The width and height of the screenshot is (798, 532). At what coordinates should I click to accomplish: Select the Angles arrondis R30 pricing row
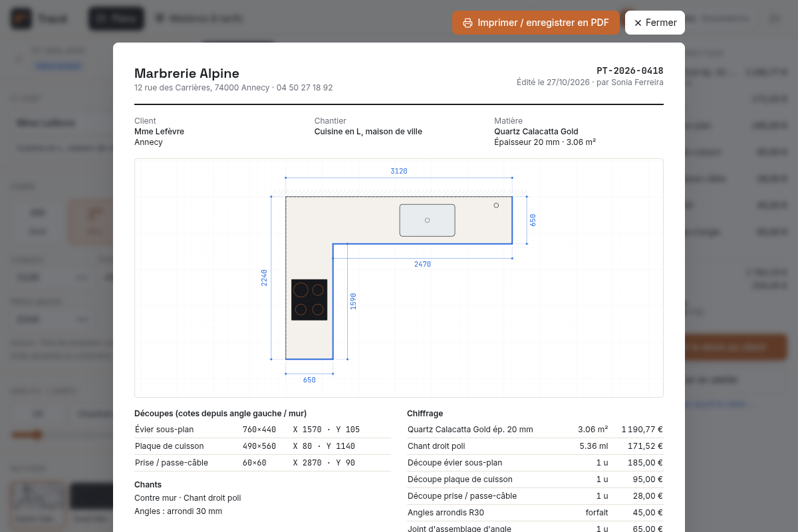tap(535, 513)
